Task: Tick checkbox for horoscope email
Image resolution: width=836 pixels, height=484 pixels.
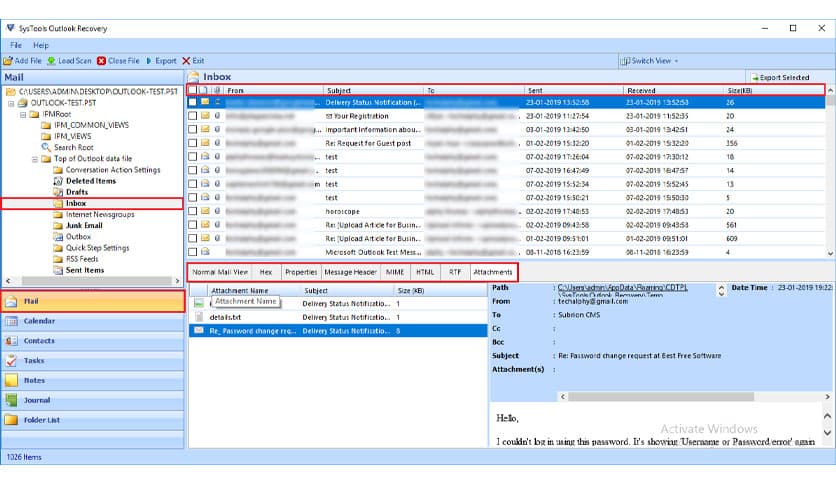Action: 192,211
